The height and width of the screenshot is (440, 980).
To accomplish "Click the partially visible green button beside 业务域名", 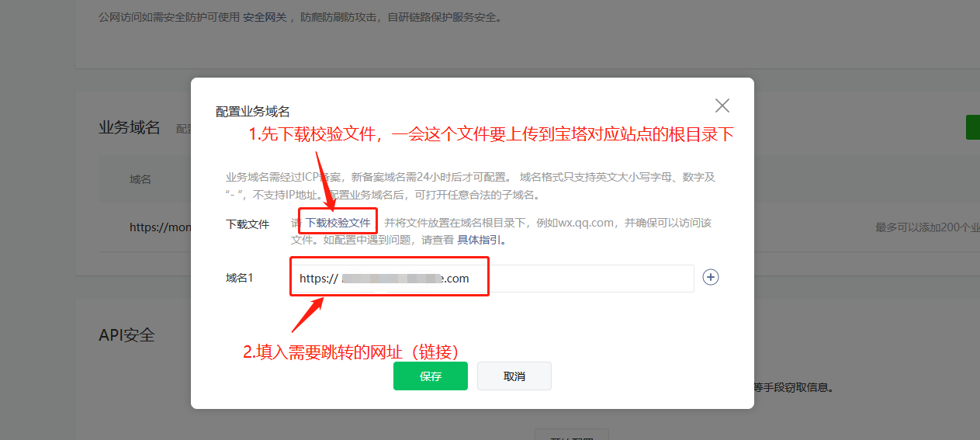I will coord(972,127).
